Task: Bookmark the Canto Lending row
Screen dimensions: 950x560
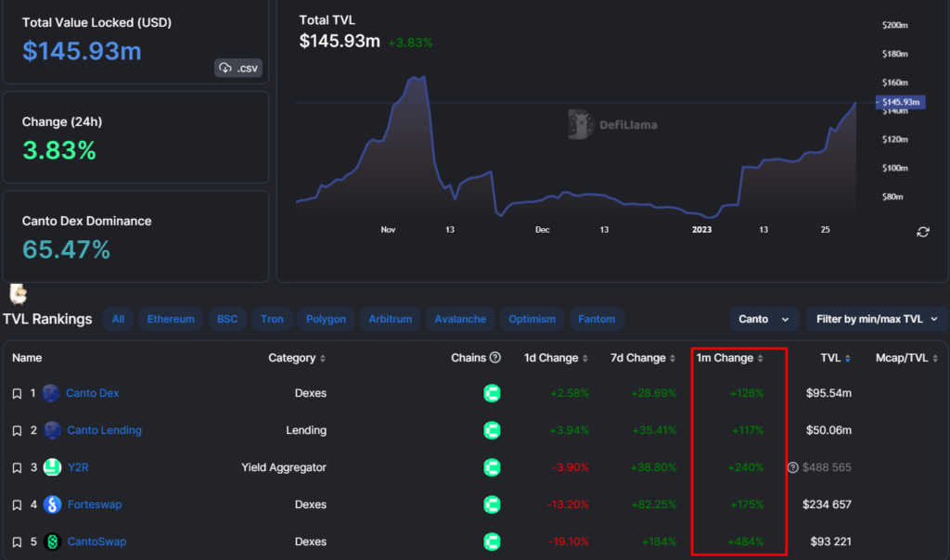Action: pyautogui.click(x=17, y=430)
